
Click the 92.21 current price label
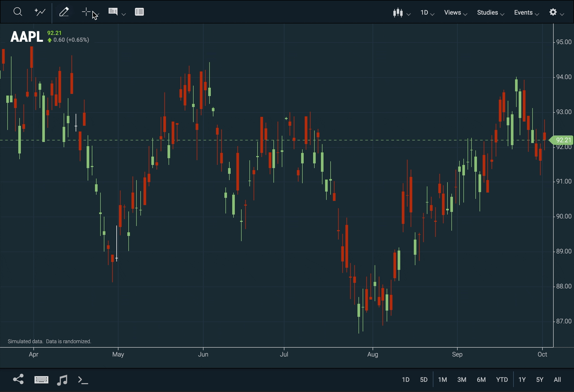point(563,140)
